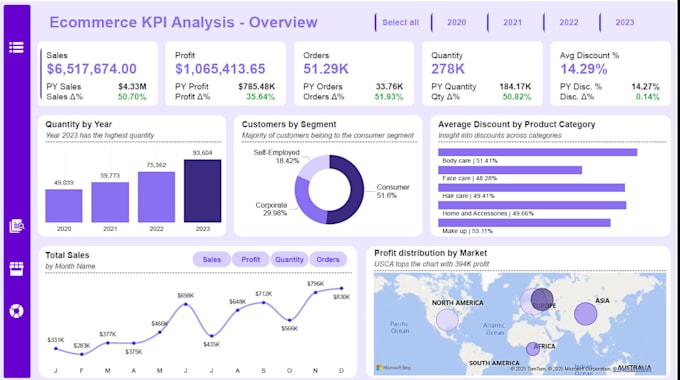680x380 pixels.
Task: Select the Body care discount bar
Action: (x=537, y=152)
